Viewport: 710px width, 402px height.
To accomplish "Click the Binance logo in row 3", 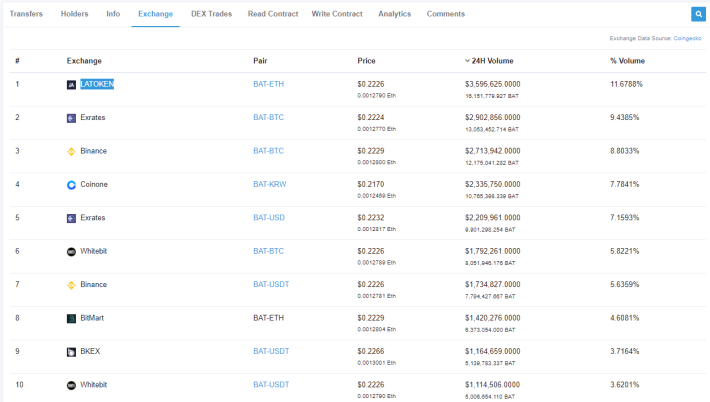I will pyautogui.click(x=71, y=152).
